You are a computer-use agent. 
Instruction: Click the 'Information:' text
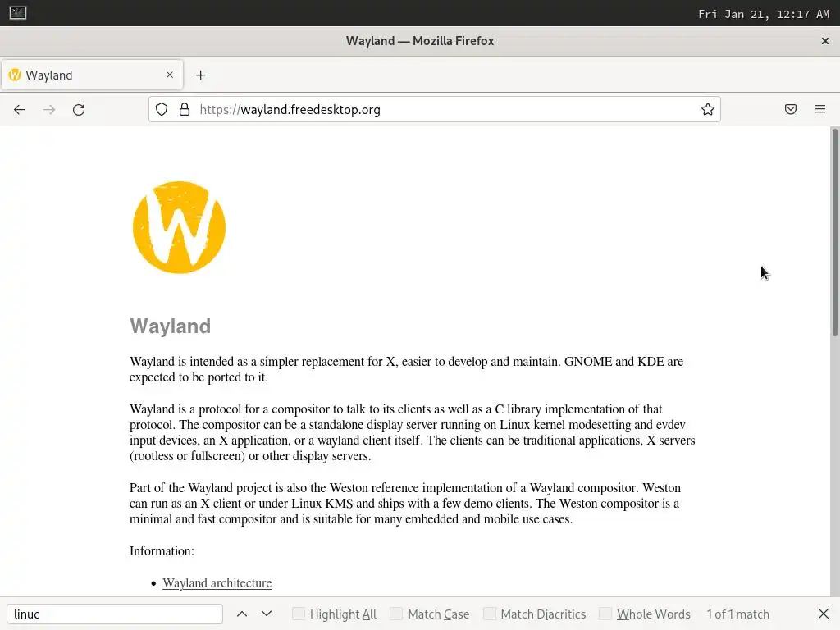pos(162,551)
